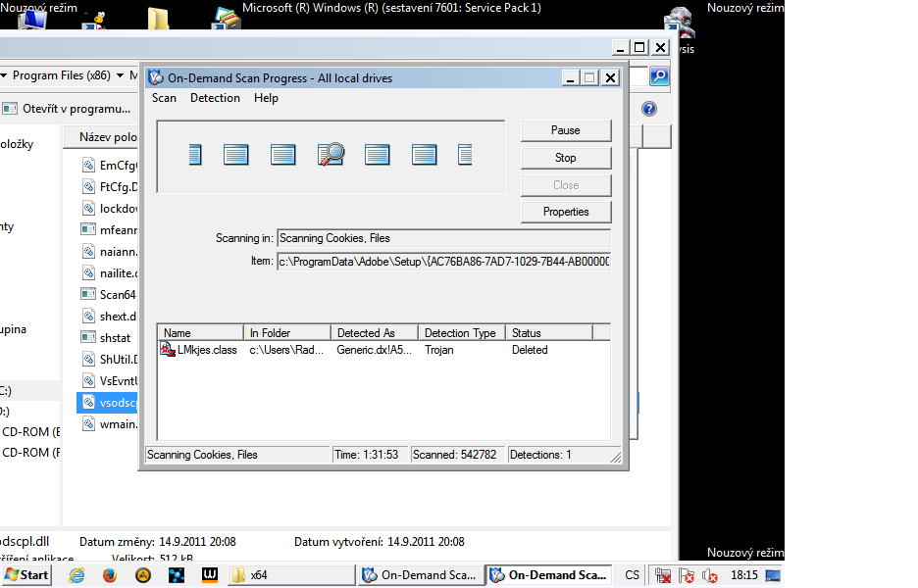Viewport: 918px width, 588px height.
Task: Click the c:\Users\Rad... folder cell
Action: pos(286,350)
